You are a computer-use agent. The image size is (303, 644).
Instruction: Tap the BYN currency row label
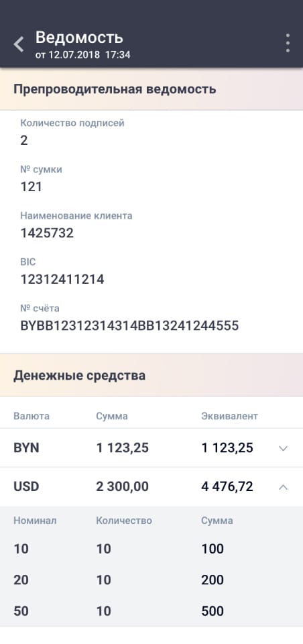pyautogui.click(x=26, y=447)
